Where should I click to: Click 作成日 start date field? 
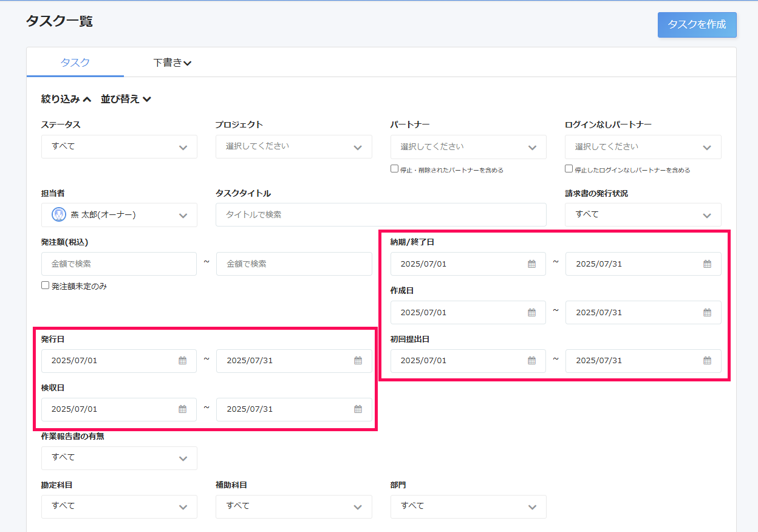[468, 313]
